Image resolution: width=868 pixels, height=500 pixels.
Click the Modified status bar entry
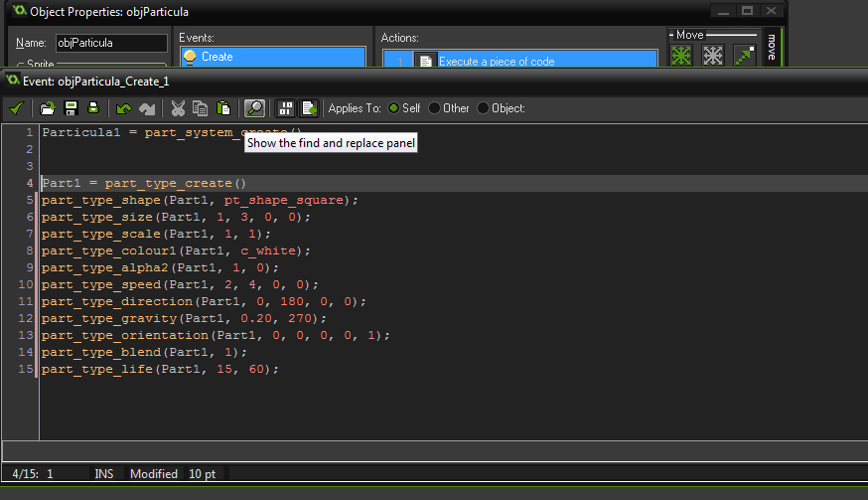coord(154,474)
